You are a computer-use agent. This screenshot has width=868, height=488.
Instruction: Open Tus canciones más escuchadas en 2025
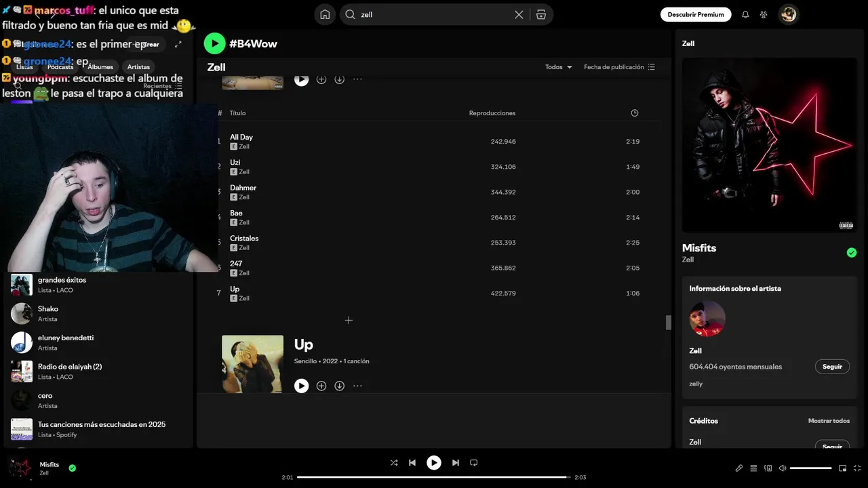click(98, 429)
